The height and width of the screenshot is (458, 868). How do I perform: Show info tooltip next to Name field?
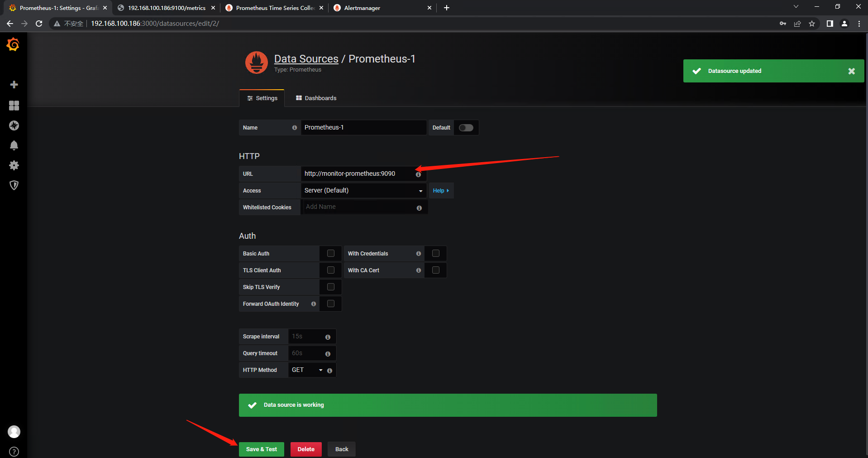(295, 128)
